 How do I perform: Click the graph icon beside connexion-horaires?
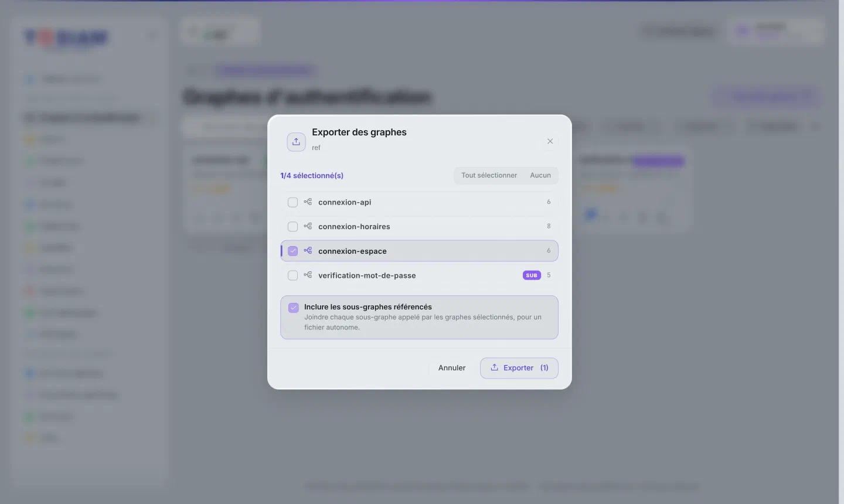(308, 226)
